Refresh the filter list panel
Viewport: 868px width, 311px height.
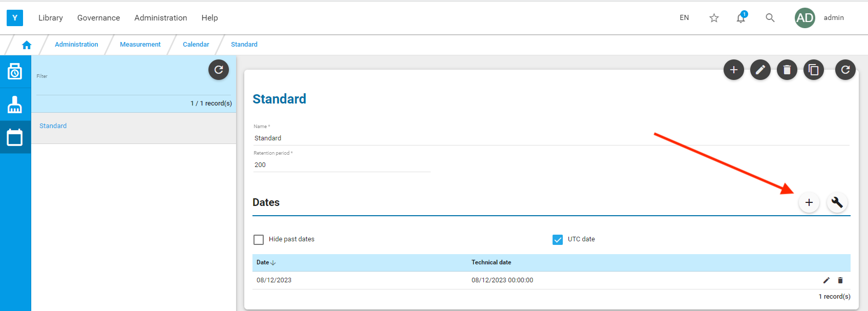point(219,70)
